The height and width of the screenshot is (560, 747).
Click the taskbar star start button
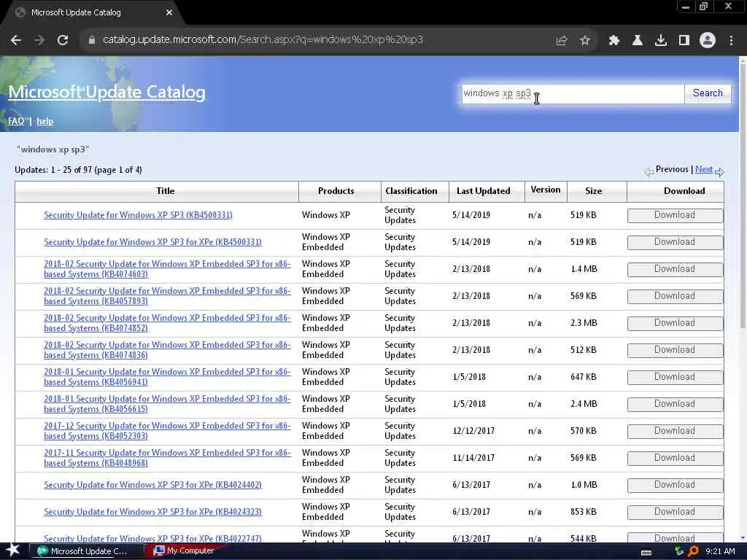coord(13,551)
